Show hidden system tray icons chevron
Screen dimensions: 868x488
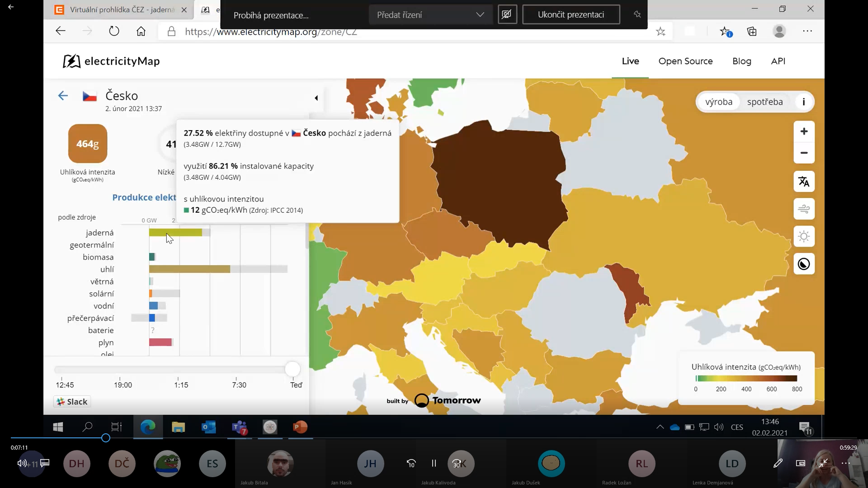click(x=660, y=427)
